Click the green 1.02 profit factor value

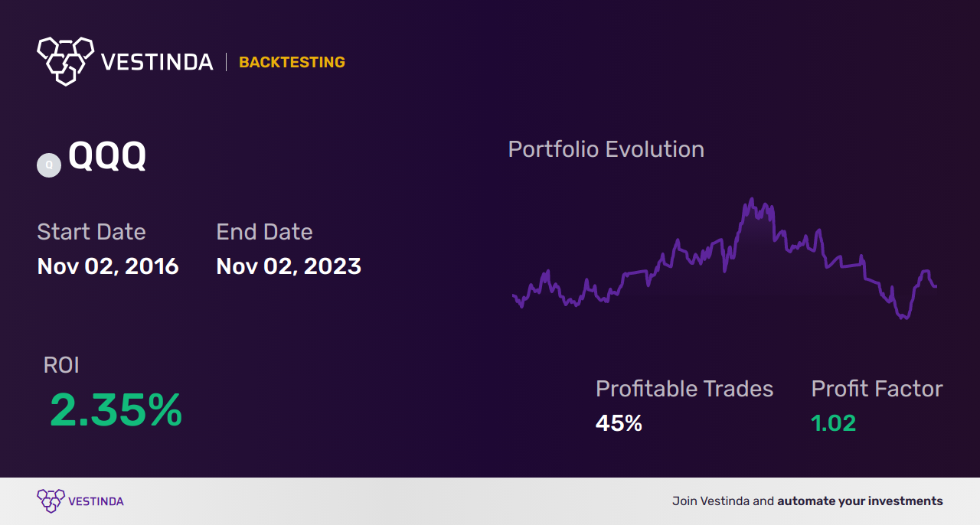click(x=833, y=422)
